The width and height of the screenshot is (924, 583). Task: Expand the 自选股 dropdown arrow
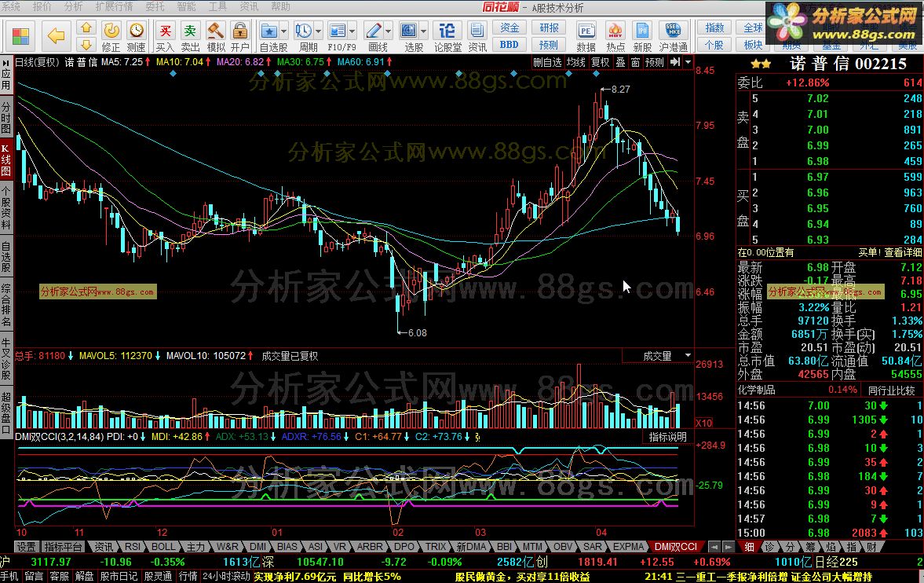(x=284, y=31)
